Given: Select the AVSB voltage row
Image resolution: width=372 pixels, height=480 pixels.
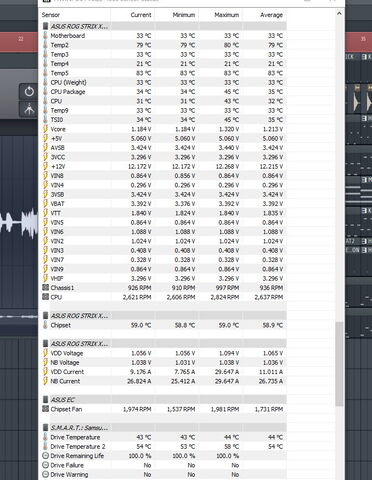Looking at the screenshot, I should click(x=164, y=148).
